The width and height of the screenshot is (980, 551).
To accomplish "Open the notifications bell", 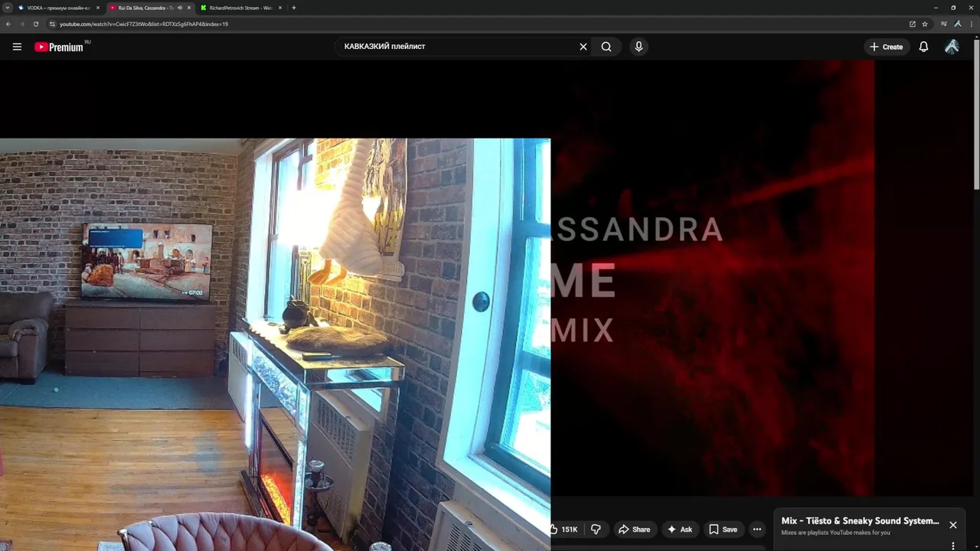I will 923,47.
